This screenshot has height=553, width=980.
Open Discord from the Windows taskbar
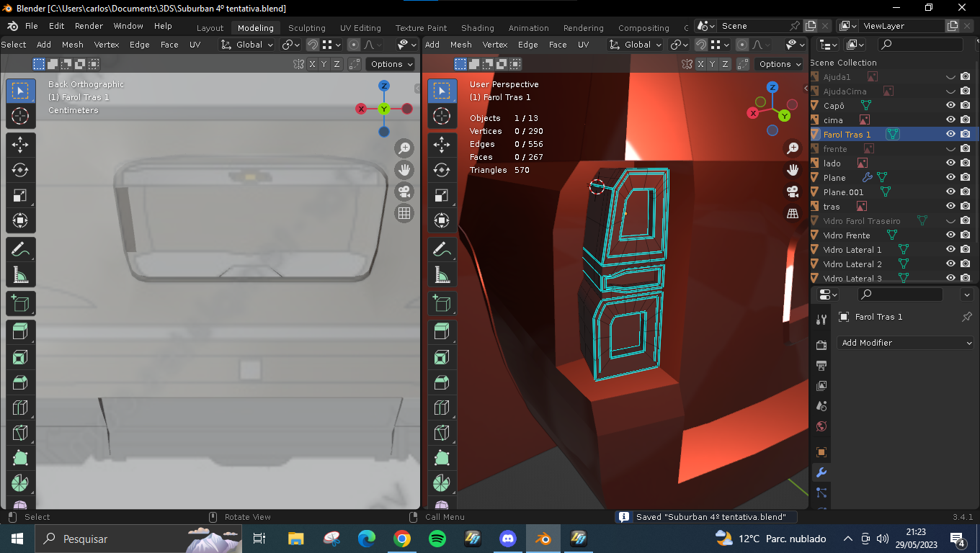[508, 538]
